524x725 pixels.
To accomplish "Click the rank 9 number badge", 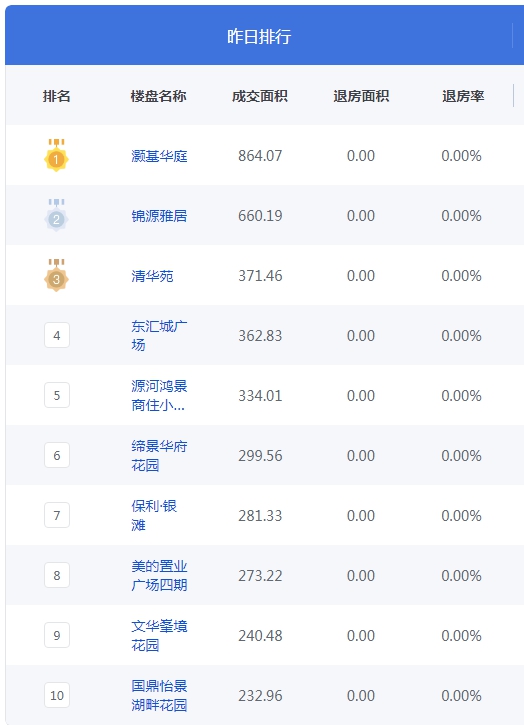I will point(57,635).
